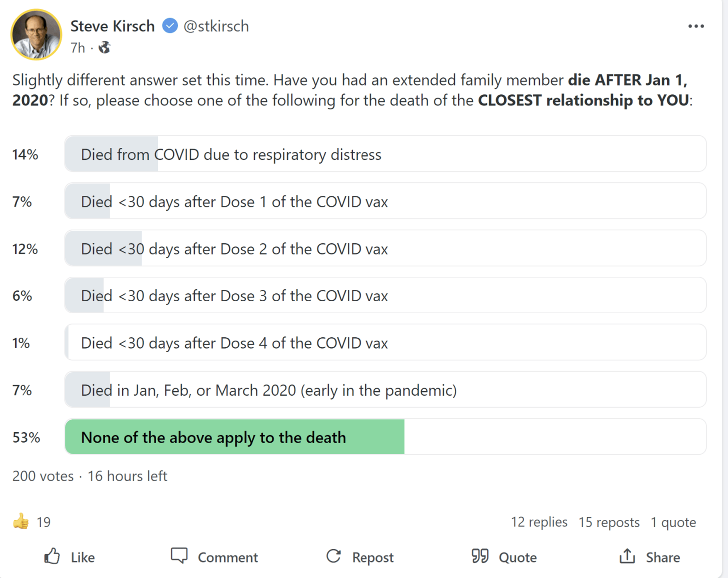Click the Quote quotation marks icon

480,556
